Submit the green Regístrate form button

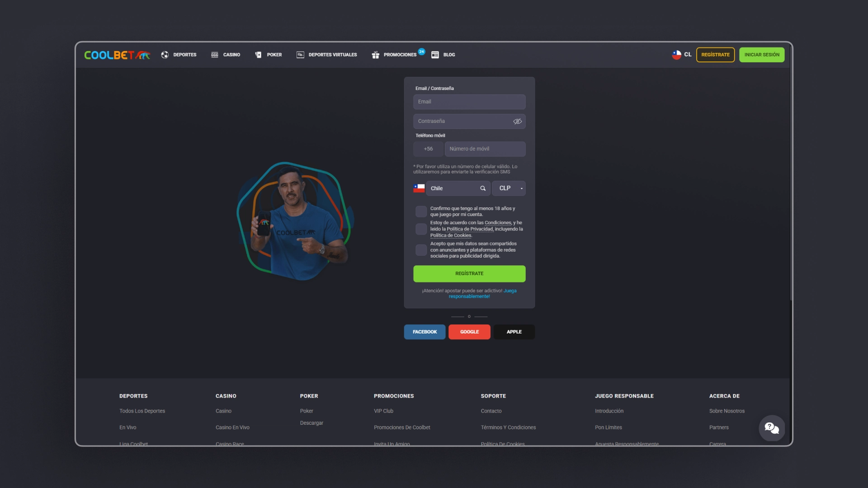(x=469, y=274)
